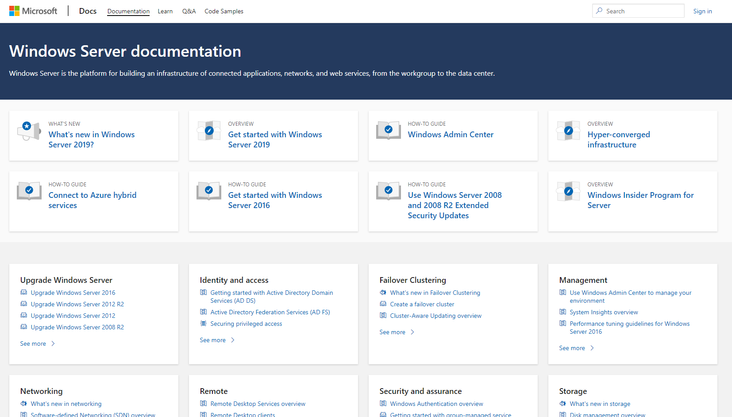The width and height of the screenshot is (732, 417).
Task: Open the Docs home link
Action: pos(88,11)
